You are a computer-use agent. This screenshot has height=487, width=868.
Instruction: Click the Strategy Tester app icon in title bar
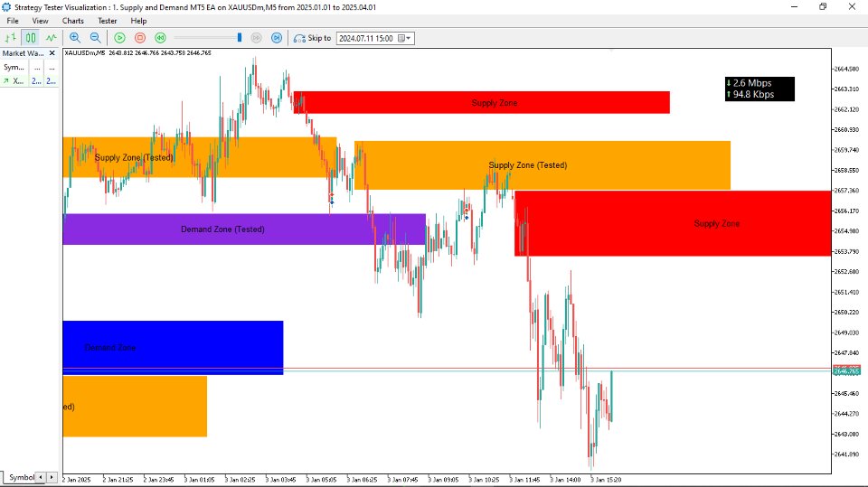pos(6,7)
